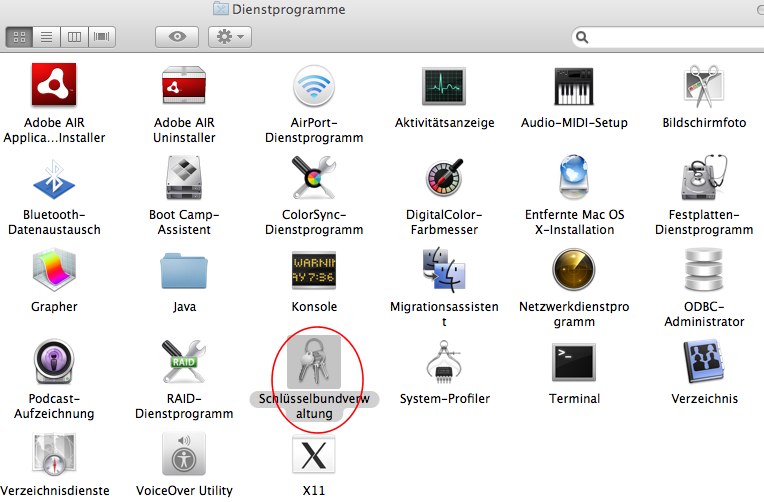Select System-Profiler caliper icon
Viewport: 764px width, 502px height.
[x=444, y=362]
